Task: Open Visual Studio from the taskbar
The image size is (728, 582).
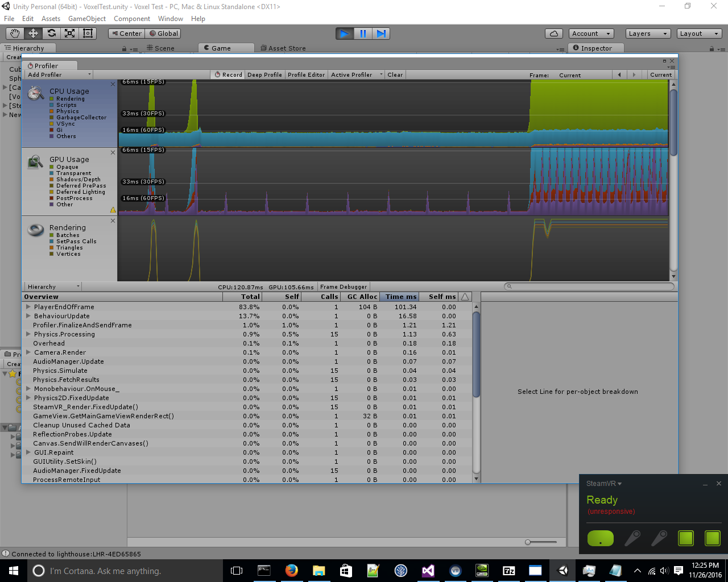Action: tap(428, 571)
